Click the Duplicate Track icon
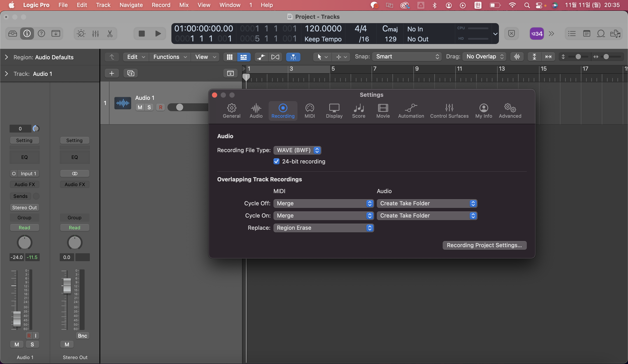This screenshot has height=364, width=628. tap(131, 73)
